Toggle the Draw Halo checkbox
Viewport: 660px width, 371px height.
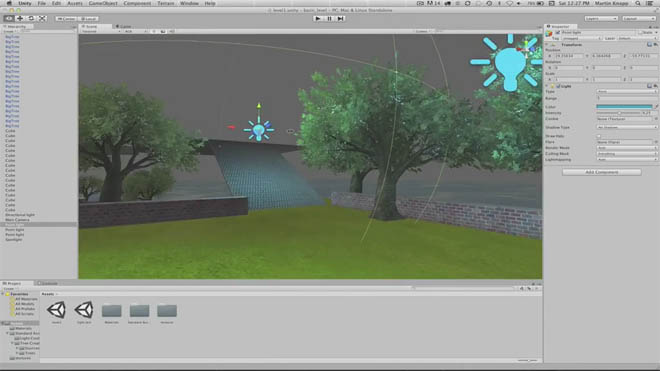599,136
